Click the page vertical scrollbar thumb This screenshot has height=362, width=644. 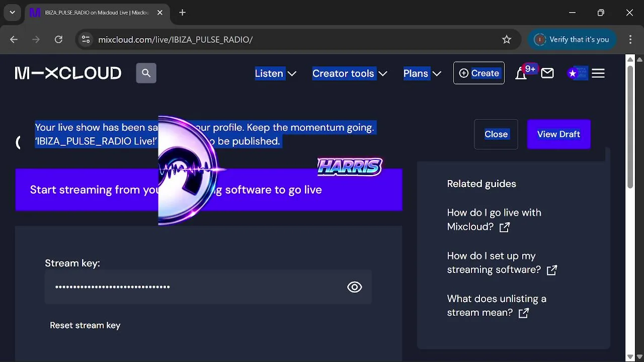point(630,127)
